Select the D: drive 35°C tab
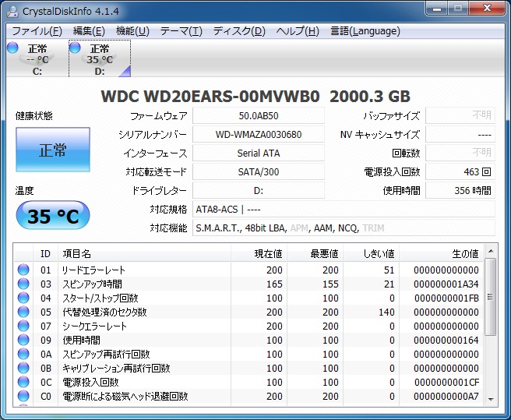Screen dimensions: 511x420 (100, 58)
